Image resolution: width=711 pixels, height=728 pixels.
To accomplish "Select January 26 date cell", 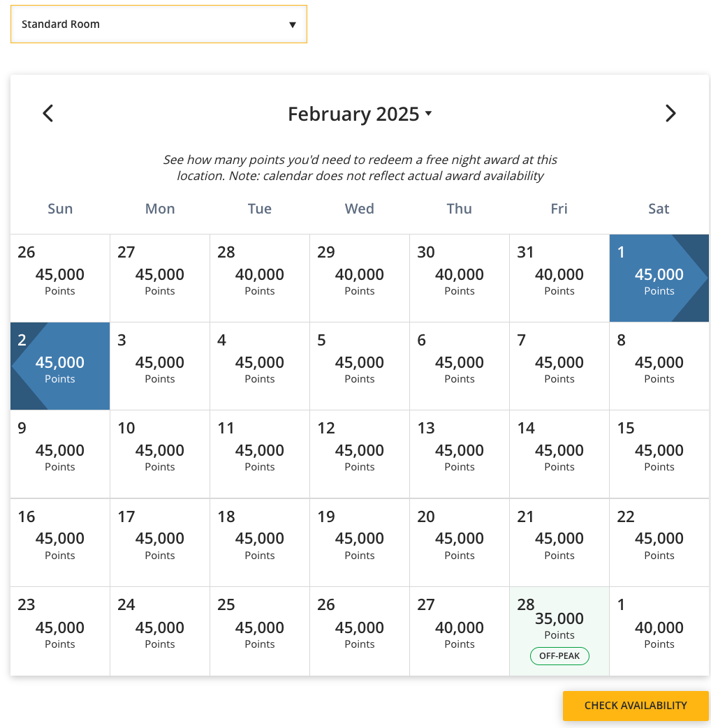I will (60, 278).
